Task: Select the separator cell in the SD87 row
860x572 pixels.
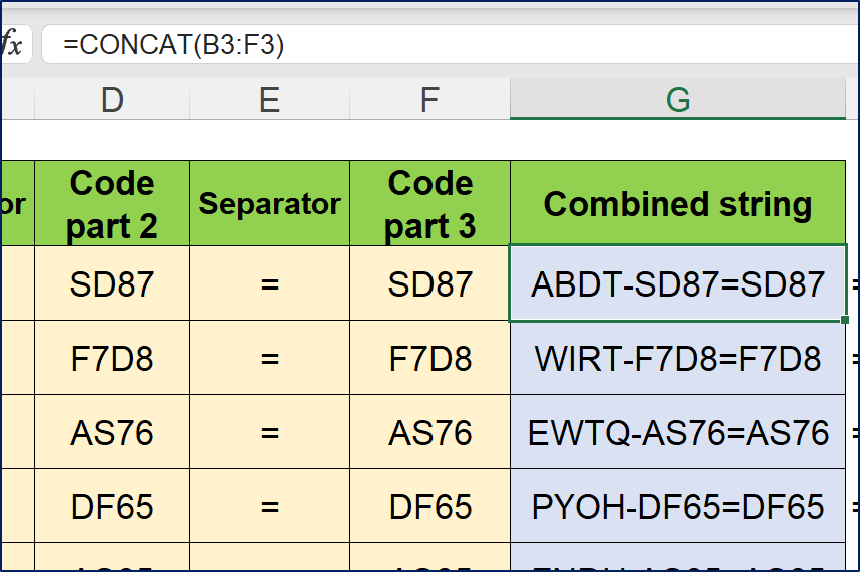Action: pos(269,284)
